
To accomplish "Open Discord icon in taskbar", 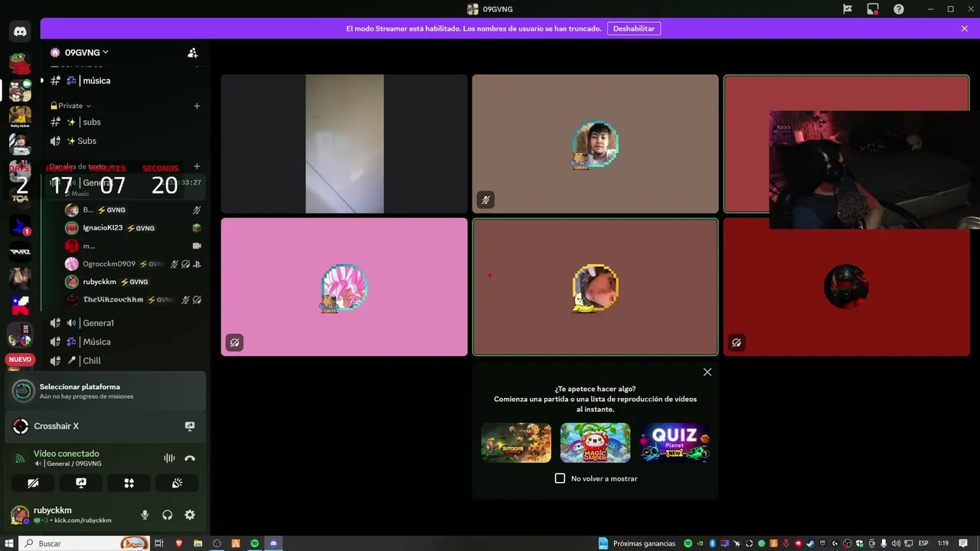I will point(273,543).
